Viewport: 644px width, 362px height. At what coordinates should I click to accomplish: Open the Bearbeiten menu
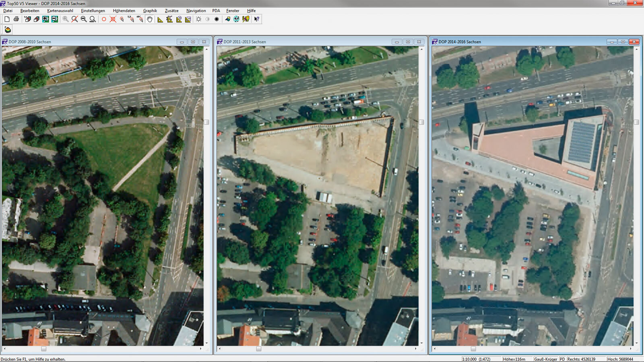point(30,10)
